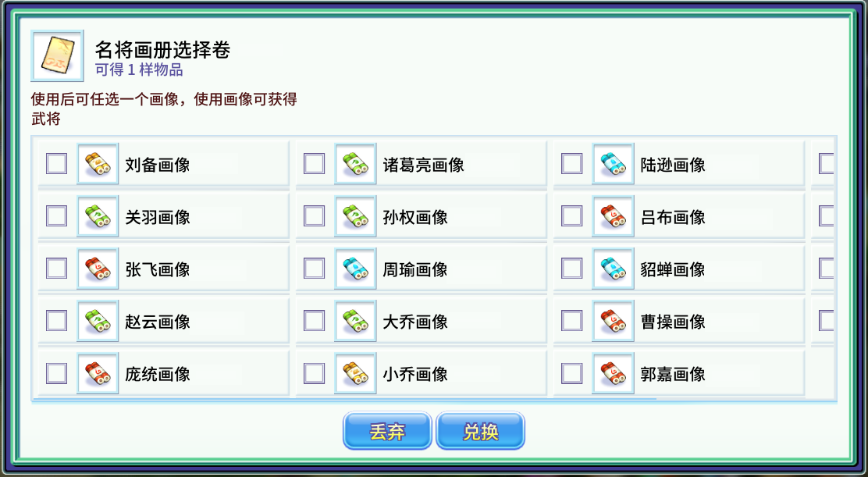Viewport: 868px width, 477px height.
Task: Select the 诸葛亮画像 scroll icon
Action: (x=355, y=164)
